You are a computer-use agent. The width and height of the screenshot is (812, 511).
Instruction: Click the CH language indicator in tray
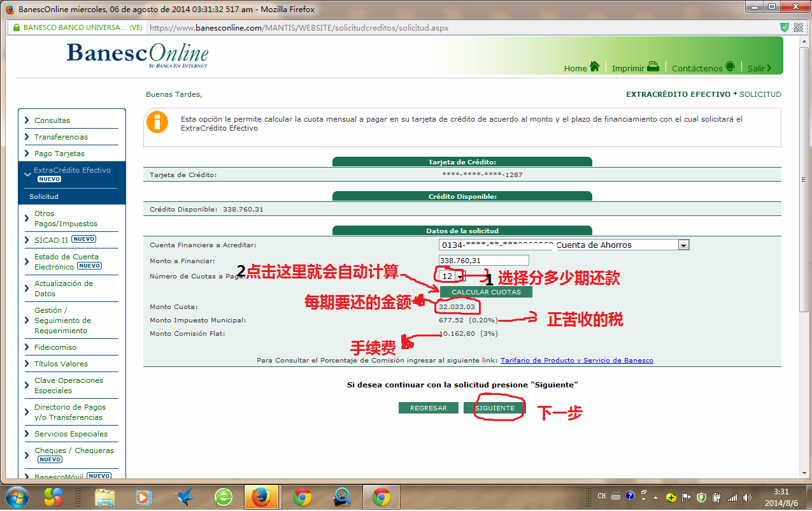(602, 496)
